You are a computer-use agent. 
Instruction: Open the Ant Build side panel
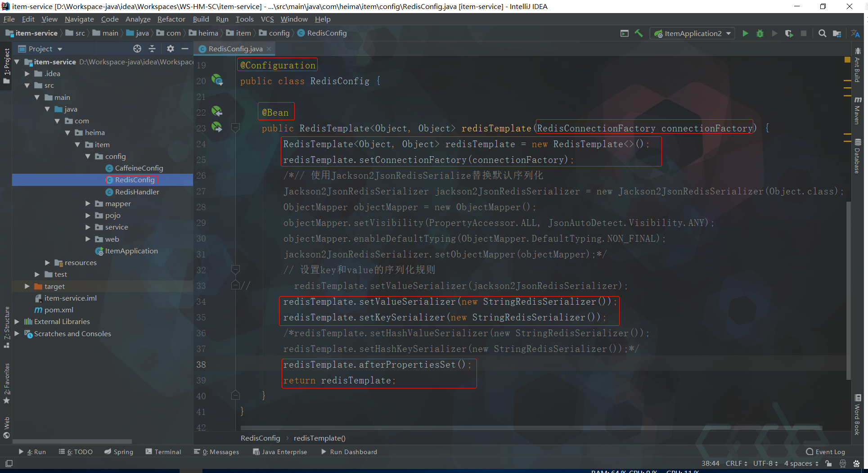tap(858, 65)
